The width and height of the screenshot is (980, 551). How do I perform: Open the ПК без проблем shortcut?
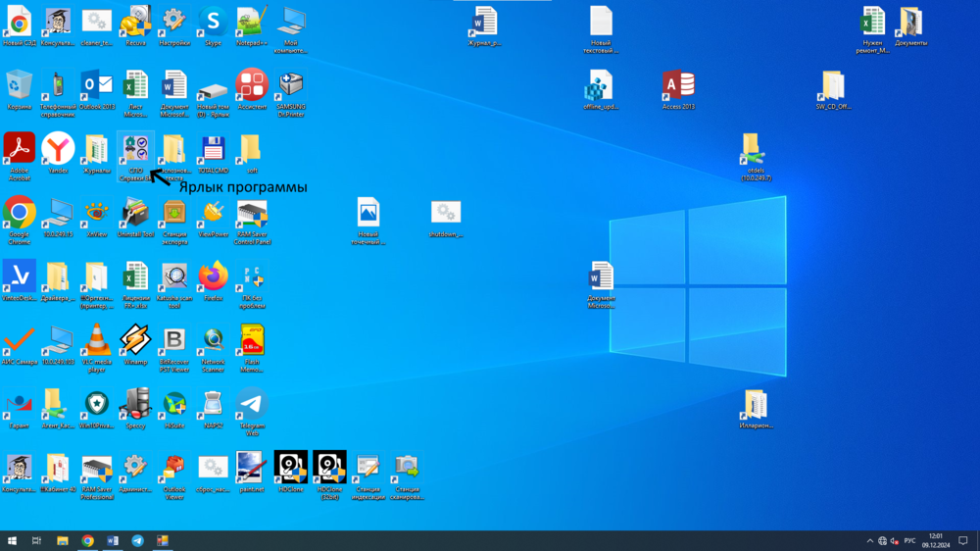tap(252, 285)
